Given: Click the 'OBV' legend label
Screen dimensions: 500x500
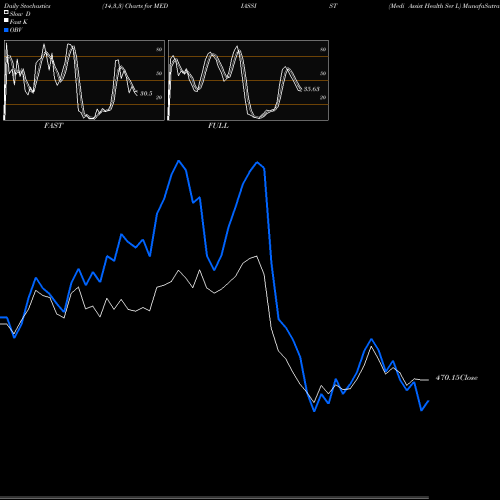Looking at the screenshot, I should click(16, 30).
